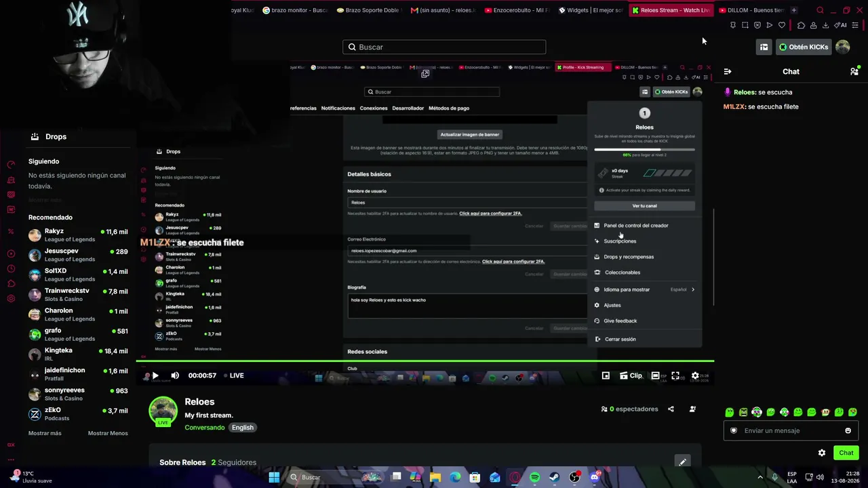Edit the Sobre Reloes section with pencil icon

click(682, 462)
